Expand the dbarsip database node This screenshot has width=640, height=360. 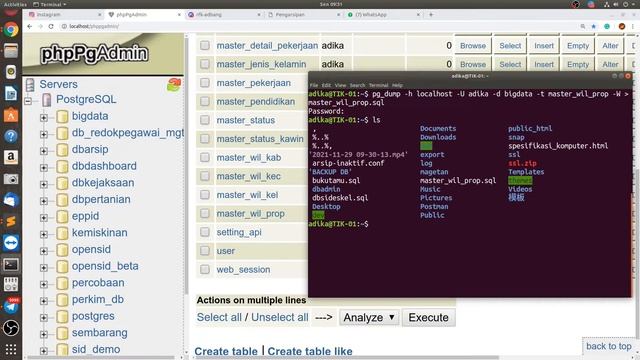(x=44, y=151)
